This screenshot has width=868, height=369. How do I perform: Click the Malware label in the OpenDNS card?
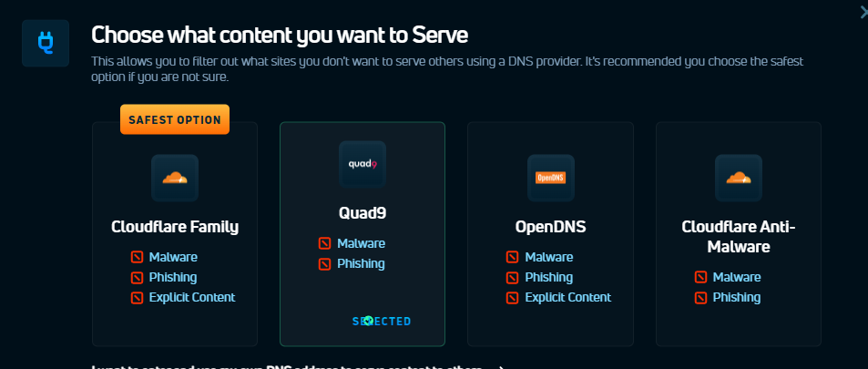click(x=549, y=257)
